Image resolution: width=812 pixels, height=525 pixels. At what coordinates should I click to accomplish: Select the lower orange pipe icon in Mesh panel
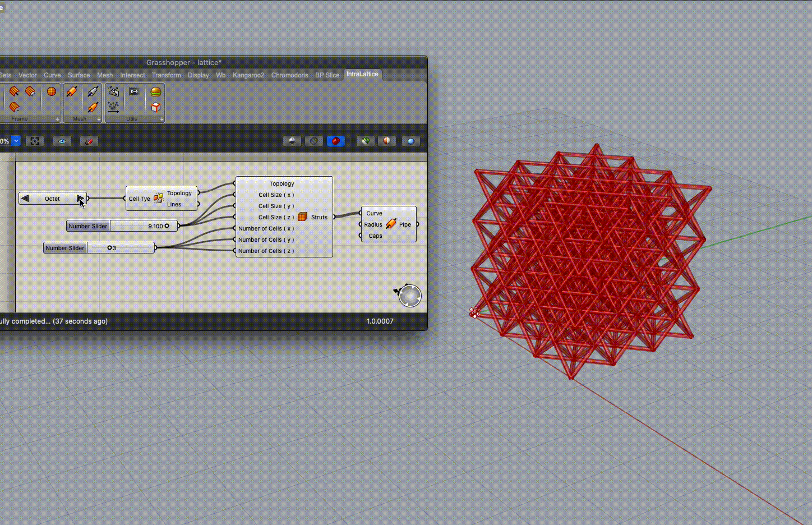tap(93, 107)
